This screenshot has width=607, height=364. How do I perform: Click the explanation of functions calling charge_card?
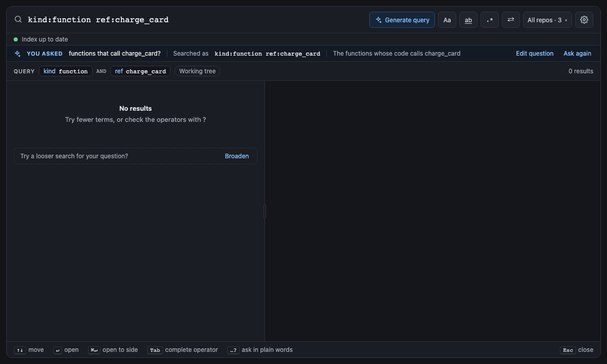tap(397, 54)
